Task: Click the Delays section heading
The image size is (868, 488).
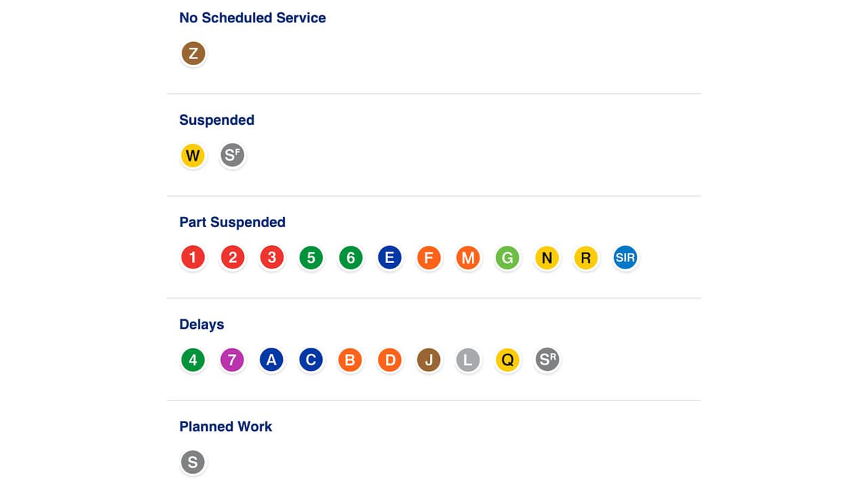Action: [201, 325]
